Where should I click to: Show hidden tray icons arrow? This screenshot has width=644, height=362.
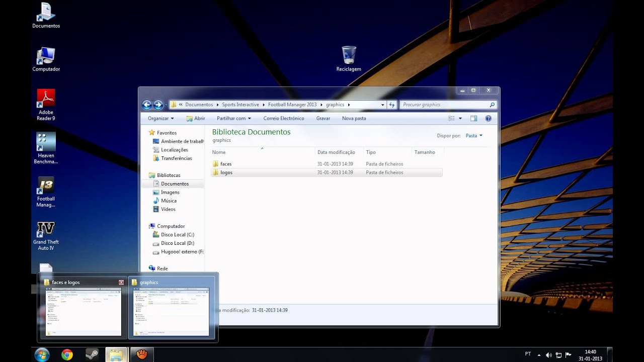pos(539,355)
